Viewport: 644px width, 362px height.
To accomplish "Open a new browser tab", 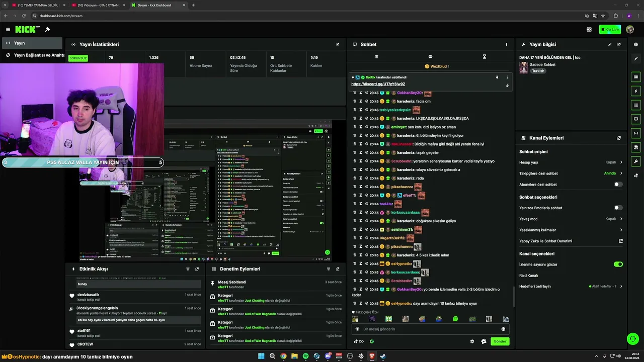I will tap(193, 5).
